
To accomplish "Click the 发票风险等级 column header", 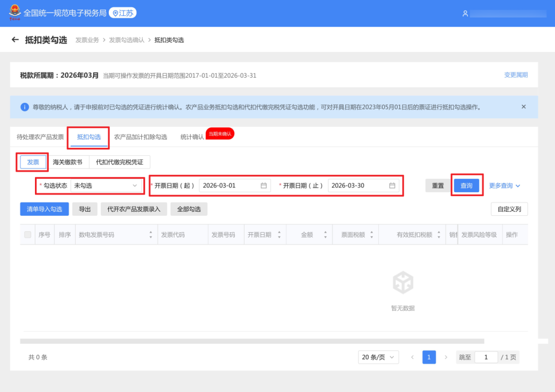I will (x=479, y=235).
